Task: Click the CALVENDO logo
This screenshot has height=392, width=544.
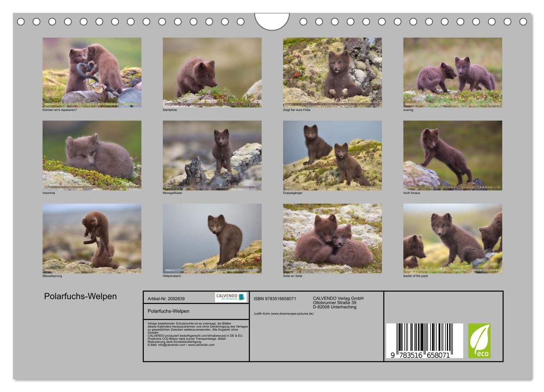Action: [230, 297]
